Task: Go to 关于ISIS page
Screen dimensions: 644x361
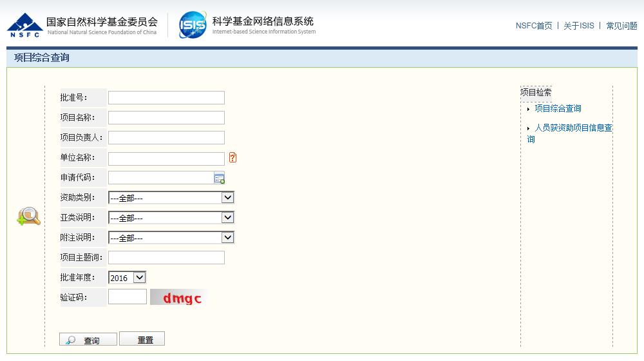Action: 578,26
